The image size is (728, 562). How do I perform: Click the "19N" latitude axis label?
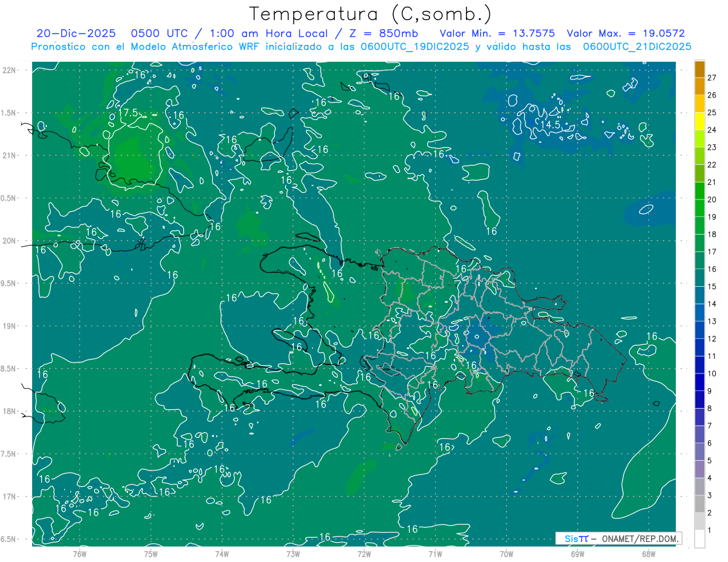9,326
